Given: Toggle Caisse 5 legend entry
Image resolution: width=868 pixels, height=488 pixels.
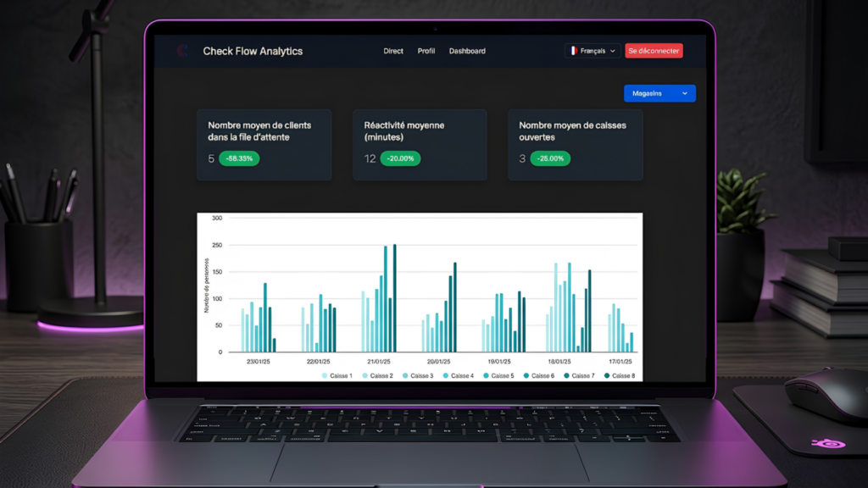Looking at the screenshot, I should pyautogui.click(x=498, y=375).
